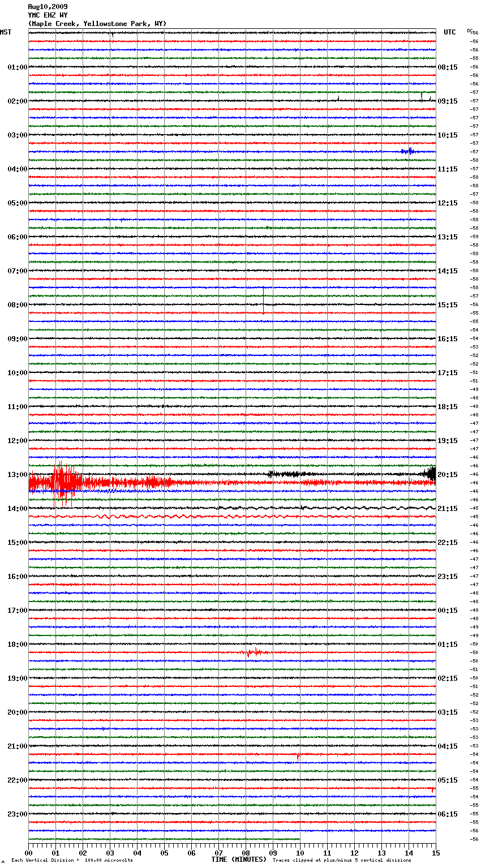Click the 'TIME (MINUTES)' axis title
Screen dimensions: 481x868
tap(239, 860)
